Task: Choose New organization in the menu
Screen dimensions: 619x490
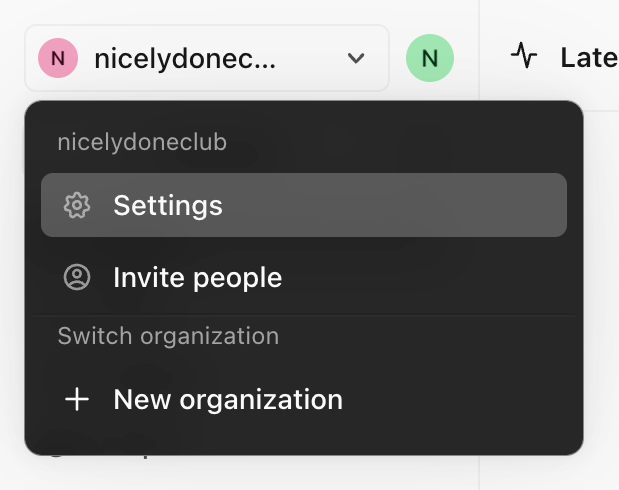Action: (228, 399)
